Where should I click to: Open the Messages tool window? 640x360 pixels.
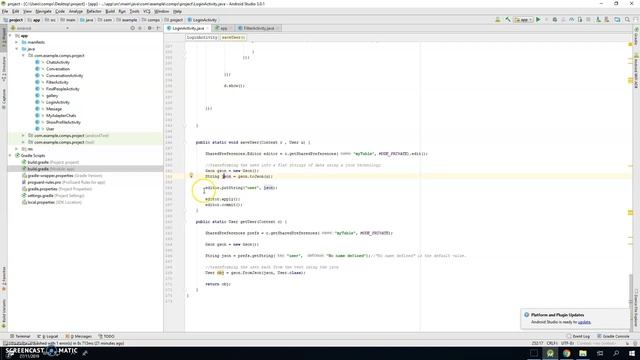click(x=78, y=336)
